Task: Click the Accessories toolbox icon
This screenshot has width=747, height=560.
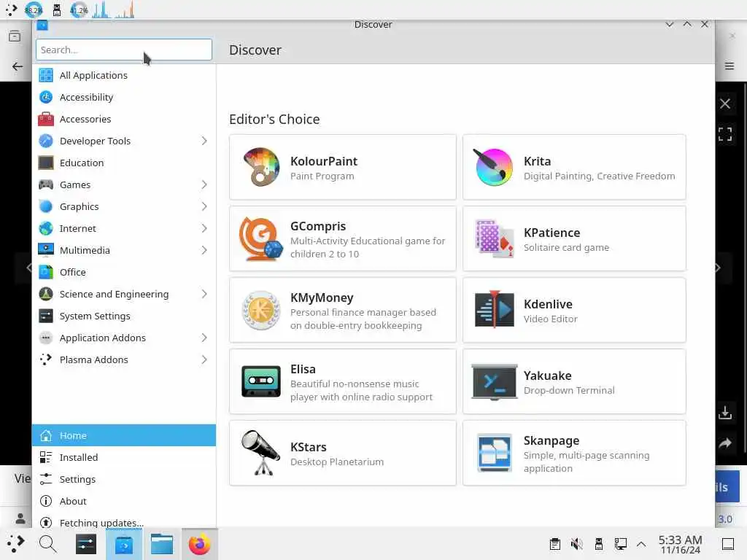Action: [46, 119]
